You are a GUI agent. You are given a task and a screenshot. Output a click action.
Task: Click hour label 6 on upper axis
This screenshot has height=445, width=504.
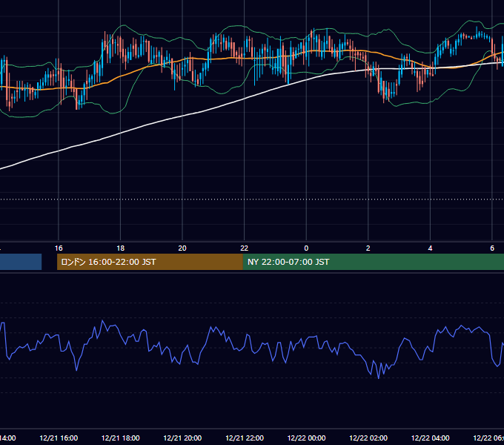click(492, 248)
